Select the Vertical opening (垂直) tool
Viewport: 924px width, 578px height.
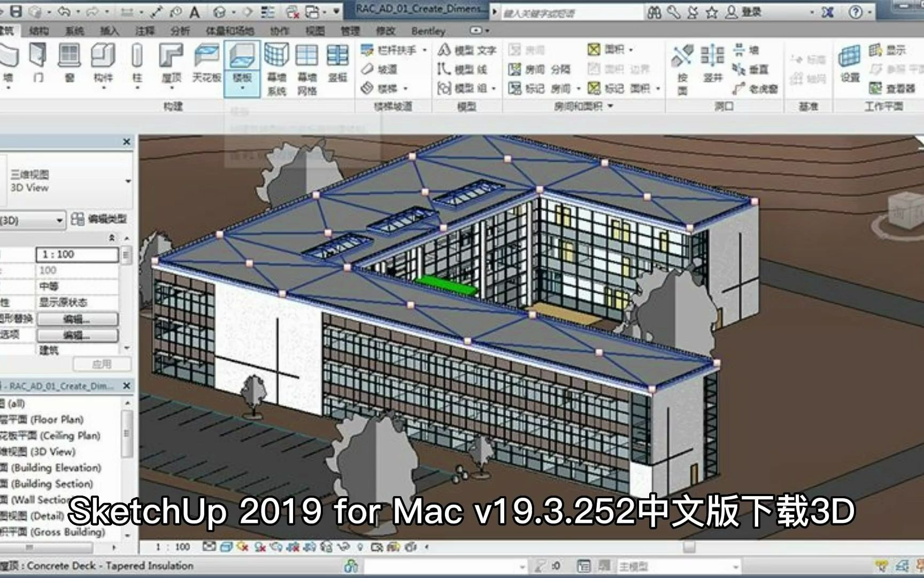[751, 69]
